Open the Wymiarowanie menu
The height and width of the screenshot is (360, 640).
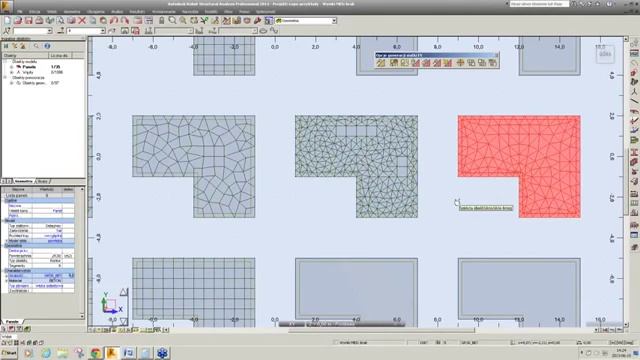pyautogui.click(x=164, y=11)
